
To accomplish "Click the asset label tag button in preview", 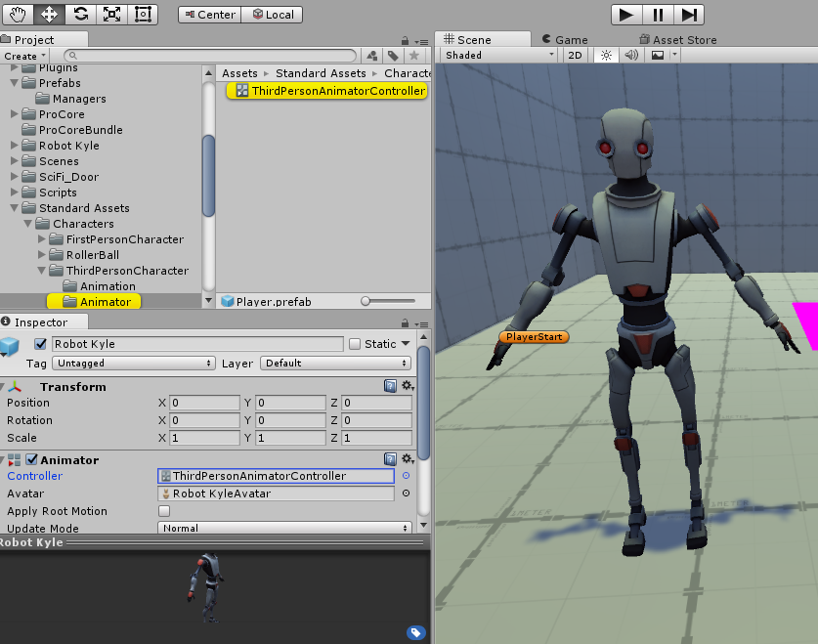I will coord(415,632).
